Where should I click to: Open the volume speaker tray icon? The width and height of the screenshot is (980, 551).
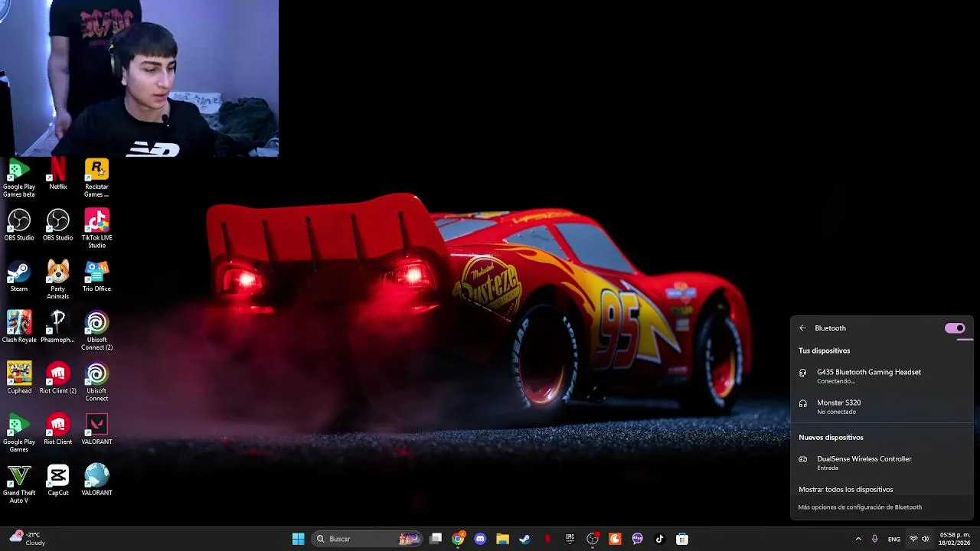click(x=926, y=539)
